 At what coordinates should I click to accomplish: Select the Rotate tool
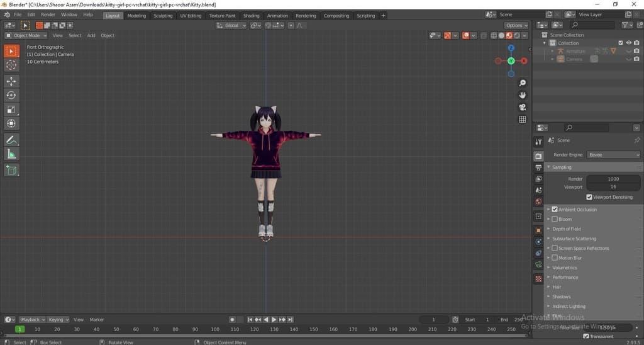click(12, 95)
